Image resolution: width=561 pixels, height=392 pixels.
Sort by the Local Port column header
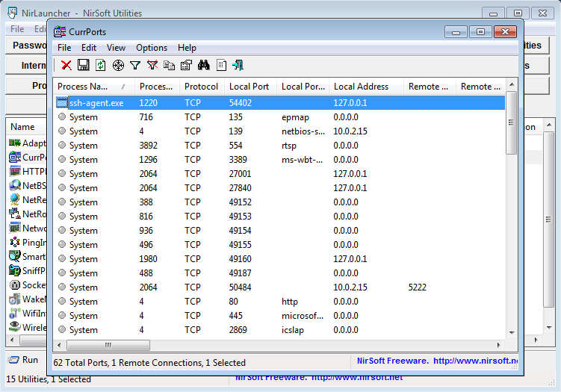click(x=249, y=87)
